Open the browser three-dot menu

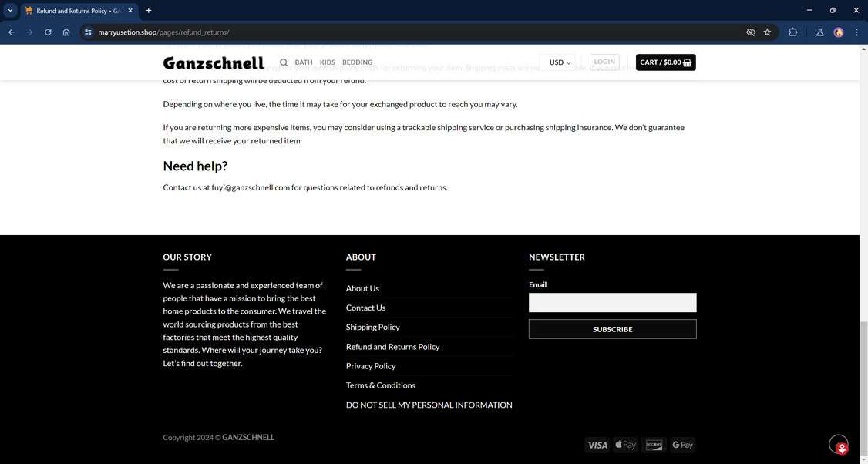tap(856, 32)
